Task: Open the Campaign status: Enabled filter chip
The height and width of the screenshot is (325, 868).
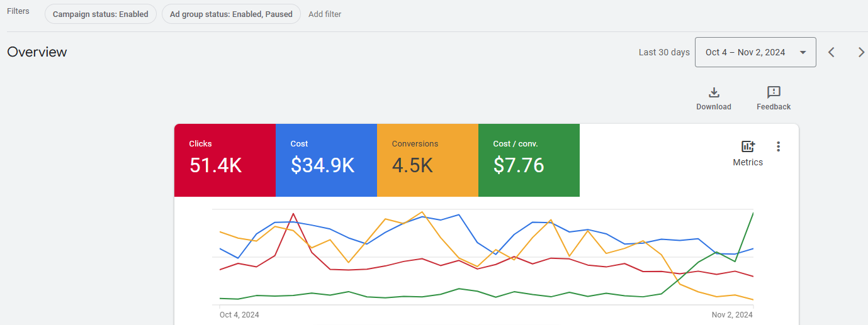Action: point(101,14)
